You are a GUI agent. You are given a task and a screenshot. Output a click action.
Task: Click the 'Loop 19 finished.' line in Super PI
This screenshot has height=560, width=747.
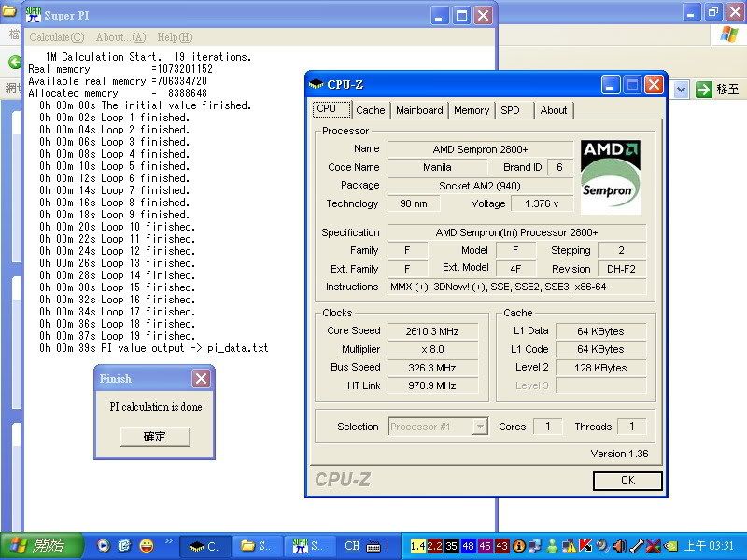[x=118, y=336]
